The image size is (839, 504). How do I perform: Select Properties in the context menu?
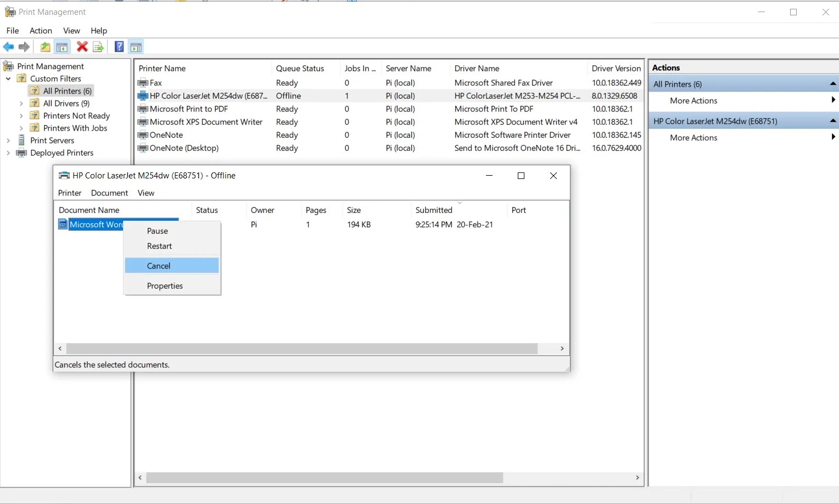165,285
